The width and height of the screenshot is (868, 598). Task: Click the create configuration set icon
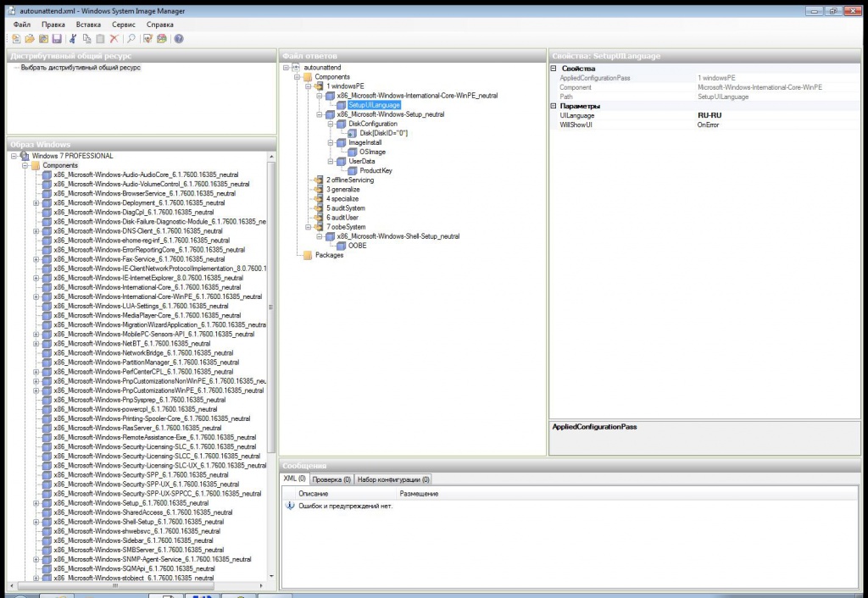[162, 39]
